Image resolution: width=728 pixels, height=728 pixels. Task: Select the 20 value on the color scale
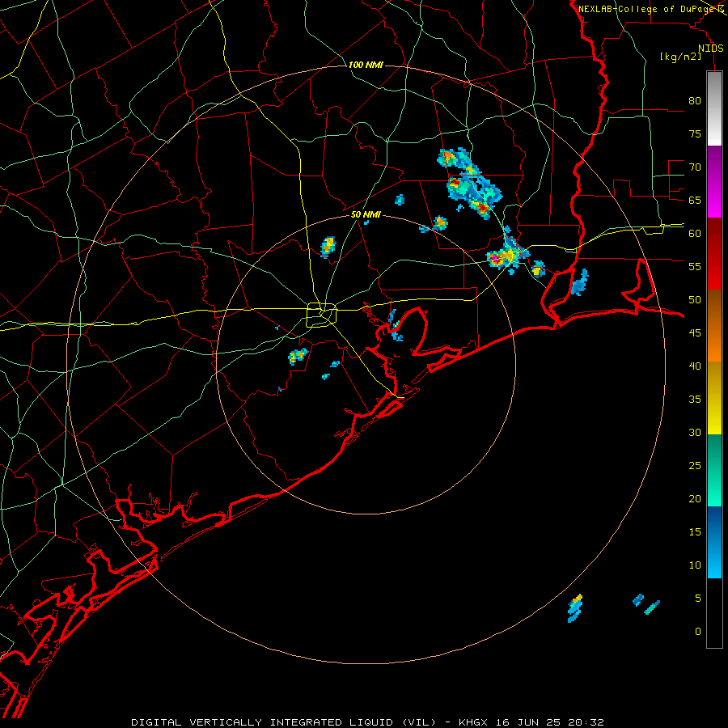click(x=695, y=498)
